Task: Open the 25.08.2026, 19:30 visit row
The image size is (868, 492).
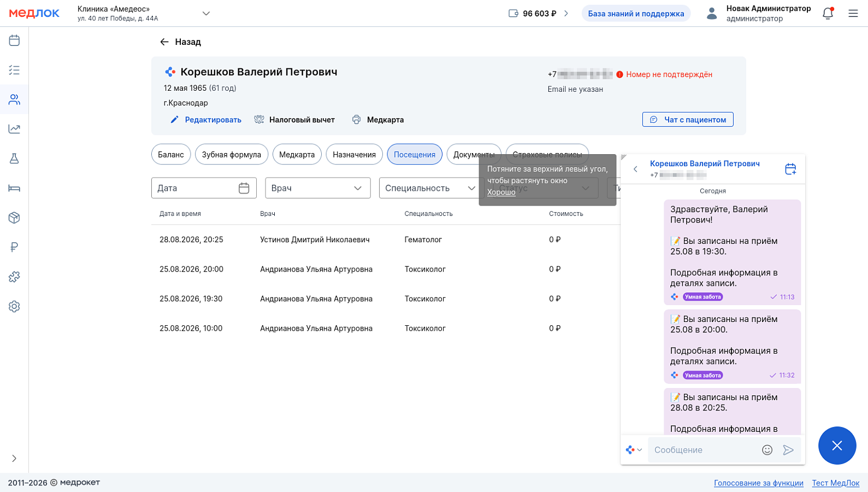Action: [386, 298]
